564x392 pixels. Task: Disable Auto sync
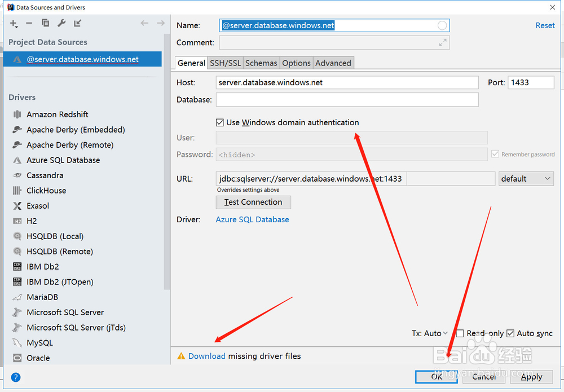pos(510,333)
